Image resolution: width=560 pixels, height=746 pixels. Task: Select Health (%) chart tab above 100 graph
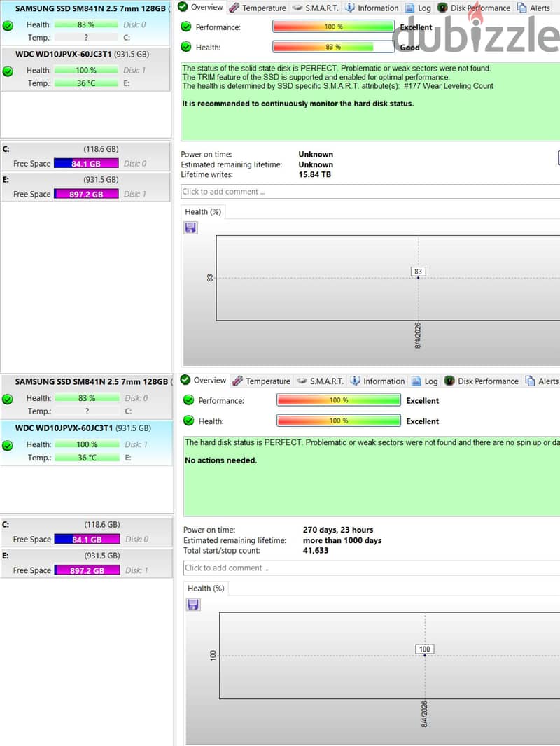(x=206, y=589)
